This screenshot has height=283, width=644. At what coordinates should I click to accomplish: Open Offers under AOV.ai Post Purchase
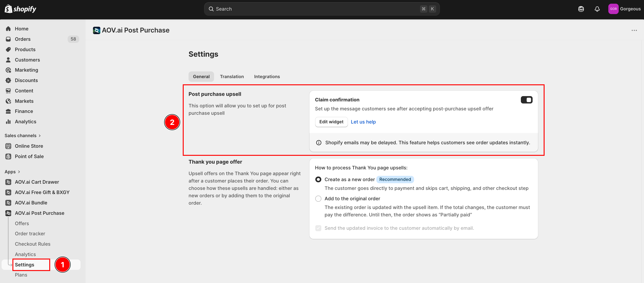pos(22,224)
